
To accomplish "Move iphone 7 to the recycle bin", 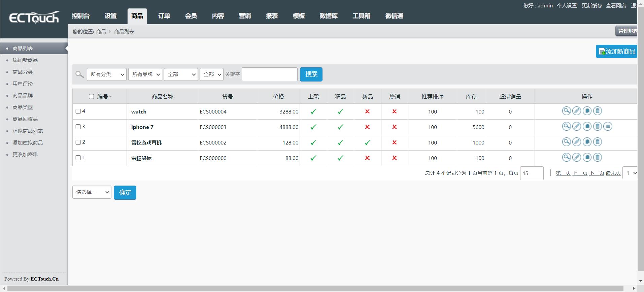I will pos(598,126).
